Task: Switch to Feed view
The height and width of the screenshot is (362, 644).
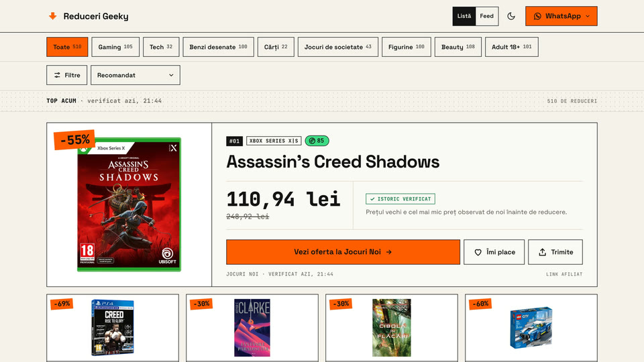Action: pos(487,16)
